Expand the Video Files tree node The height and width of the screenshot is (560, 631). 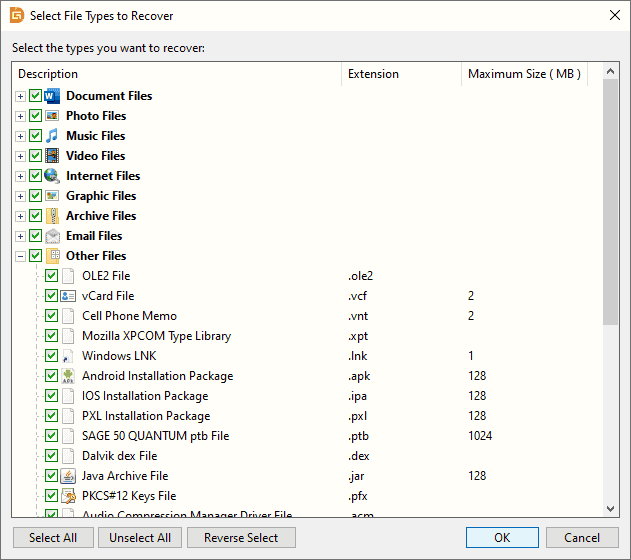point(20,156)
